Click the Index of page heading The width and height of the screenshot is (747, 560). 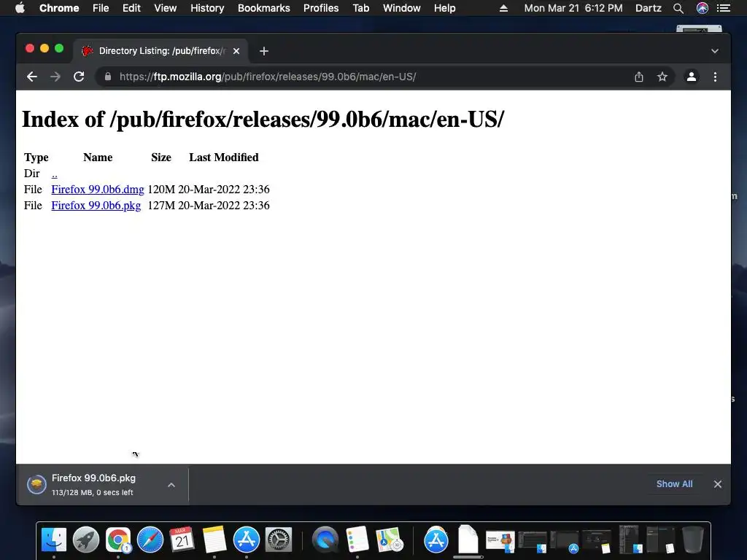pos(263,119)
